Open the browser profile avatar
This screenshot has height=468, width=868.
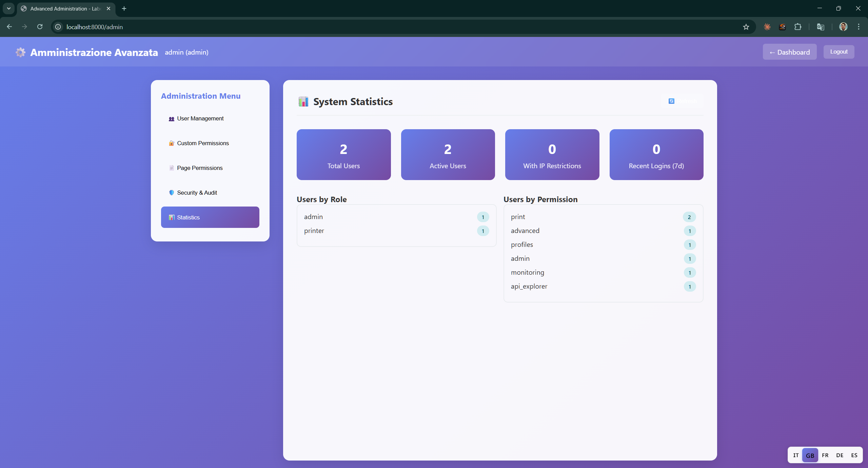click(843, 27)
